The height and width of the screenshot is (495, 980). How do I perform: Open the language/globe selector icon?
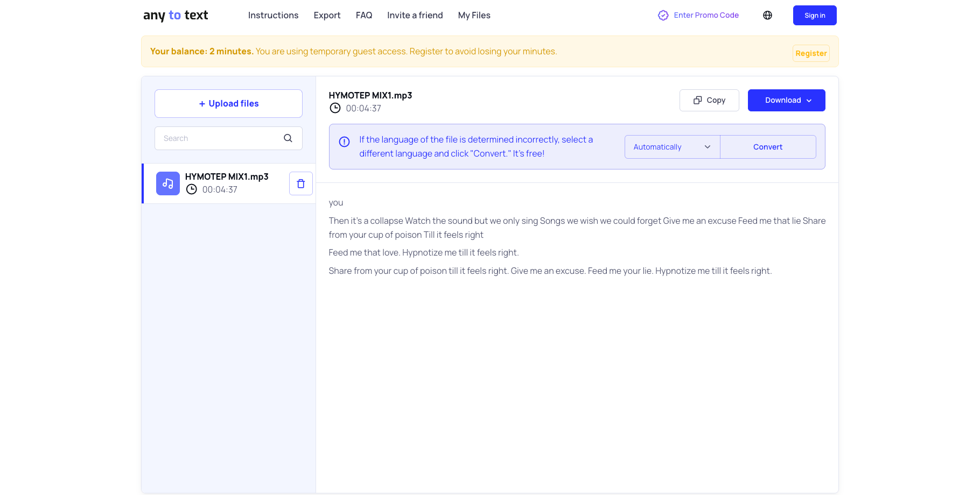tap(767, 15)
